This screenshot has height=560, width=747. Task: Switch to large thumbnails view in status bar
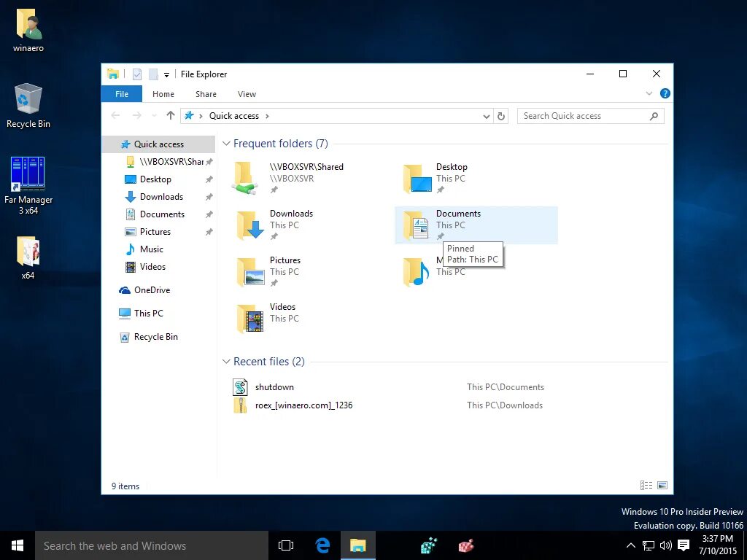[x=662, y=485]
